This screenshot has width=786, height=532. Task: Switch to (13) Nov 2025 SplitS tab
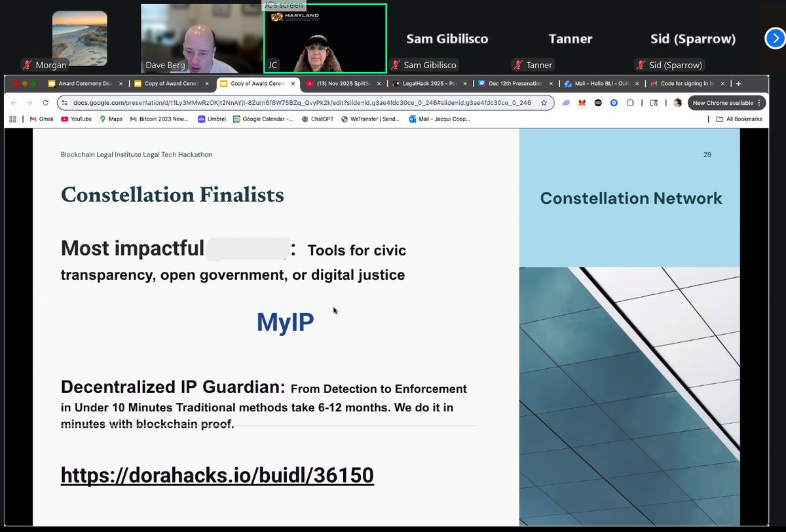(x=342, y=84)
